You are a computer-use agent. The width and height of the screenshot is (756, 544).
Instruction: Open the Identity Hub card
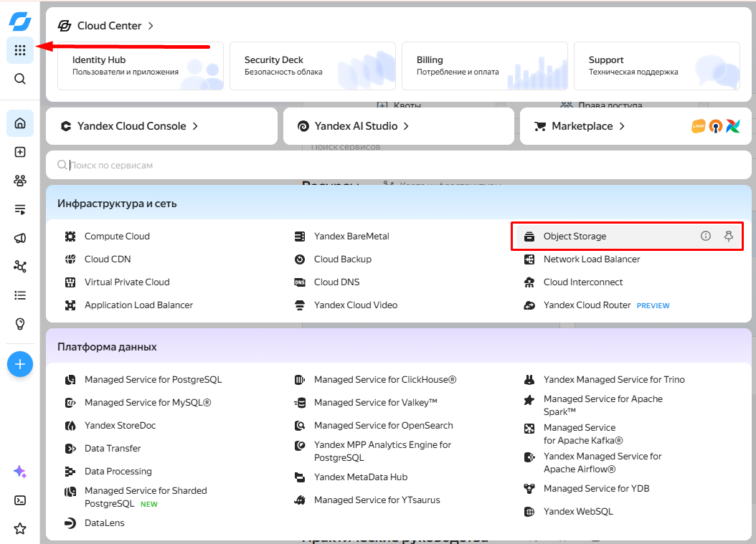pyautogui.click(x=141, y=66)
